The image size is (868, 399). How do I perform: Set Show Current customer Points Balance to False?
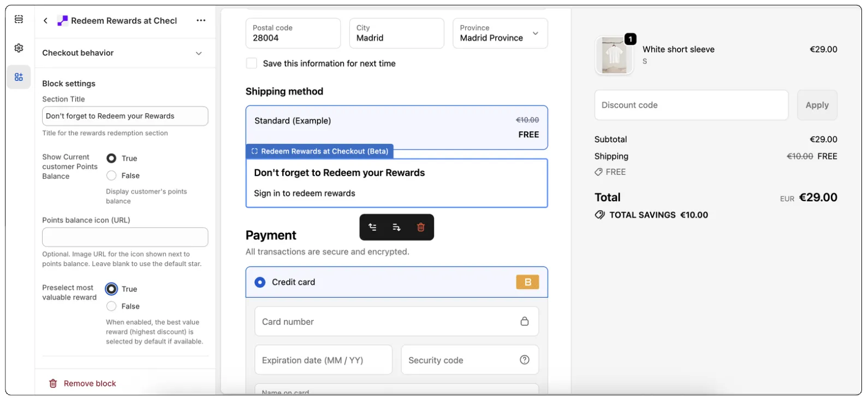click(111, 175)
